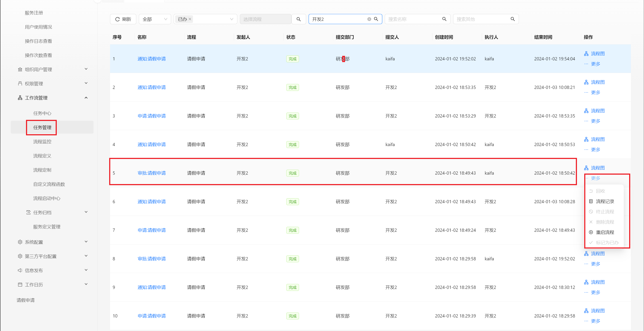Open 更多 menu for row 1
Screen dimensions: 644x331
592,64
